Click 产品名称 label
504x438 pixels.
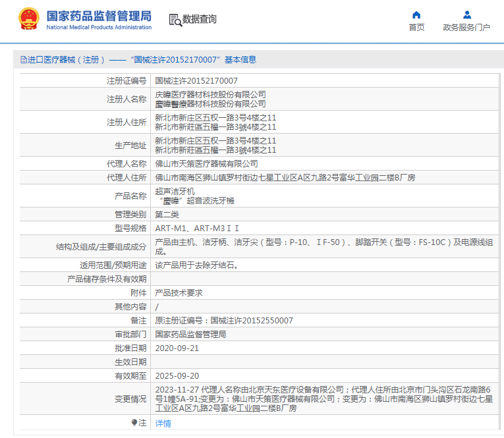tap(130, 196)
